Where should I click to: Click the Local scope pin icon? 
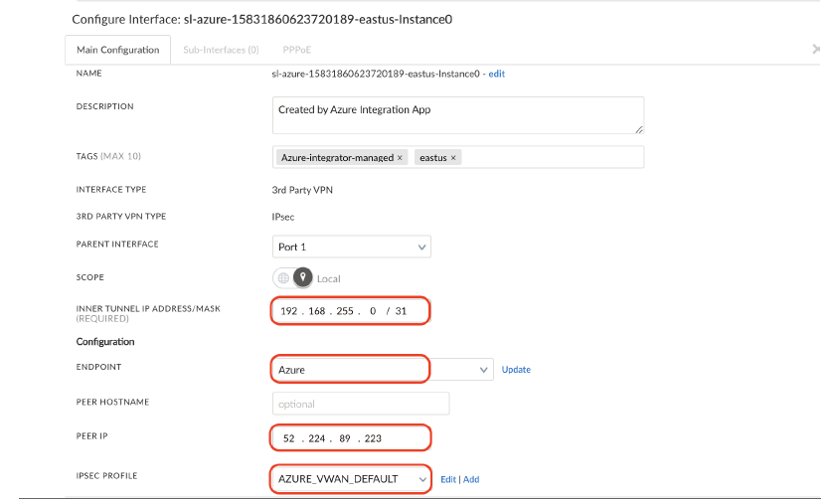[302, 278]
